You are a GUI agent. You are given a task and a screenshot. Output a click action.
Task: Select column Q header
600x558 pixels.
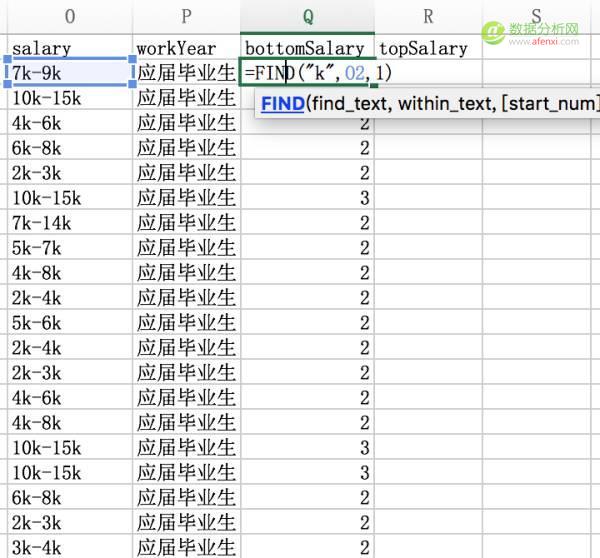[x=307, y=16]
